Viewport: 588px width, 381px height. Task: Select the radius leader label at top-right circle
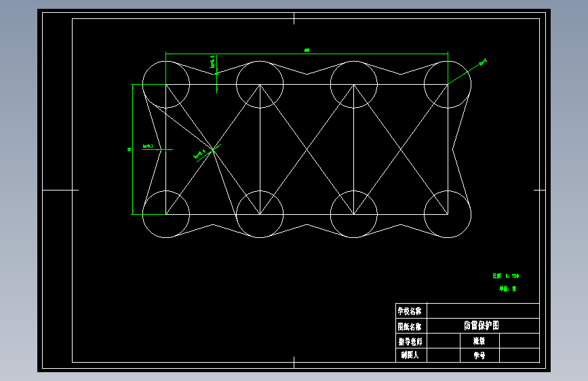coord(483,61)
